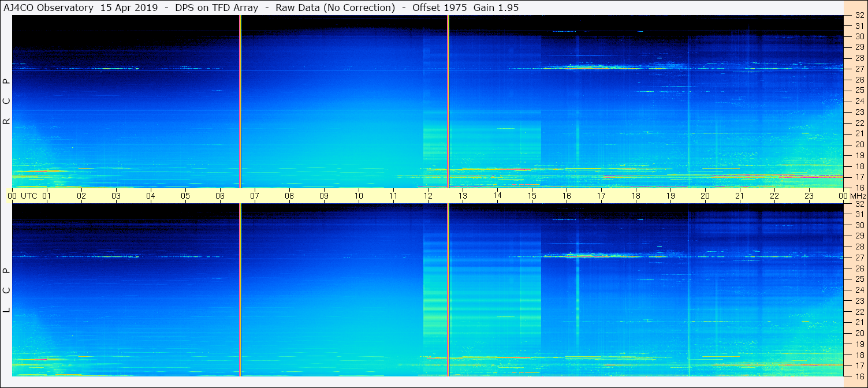
Task: Click the 12 hour tick label
Action: click(428, 196)
